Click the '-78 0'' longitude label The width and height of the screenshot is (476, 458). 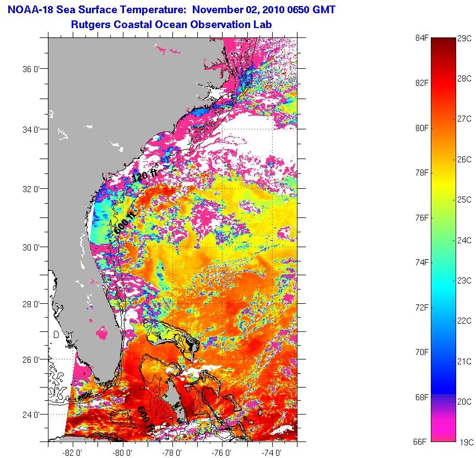tap(172, 453)
